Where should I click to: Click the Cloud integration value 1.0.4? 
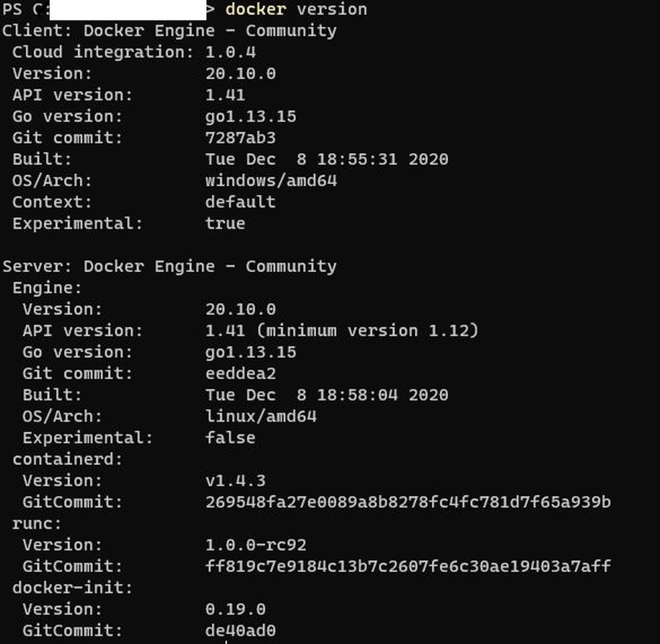click(231, 52)
